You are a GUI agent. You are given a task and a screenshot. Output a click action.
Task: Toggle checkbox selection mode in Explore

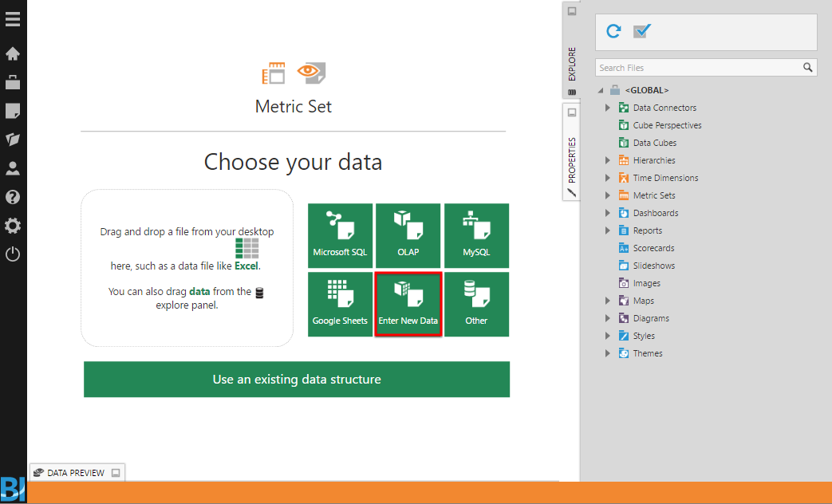[641, 31]
